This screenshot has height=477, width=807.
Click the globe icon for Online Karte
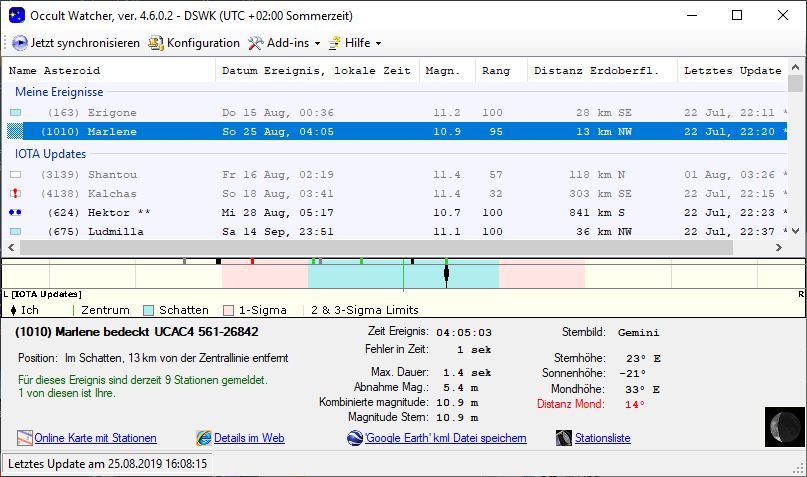[x=25, y=438]
